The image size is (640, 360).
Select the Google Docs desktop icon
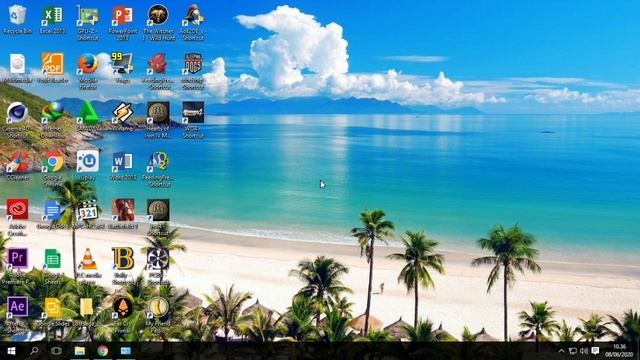click(x=52, y=210)
